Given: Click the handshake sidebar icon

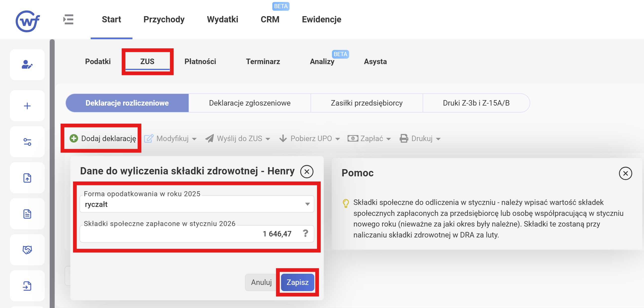Looking at the screenshot, I should (27, 249).
